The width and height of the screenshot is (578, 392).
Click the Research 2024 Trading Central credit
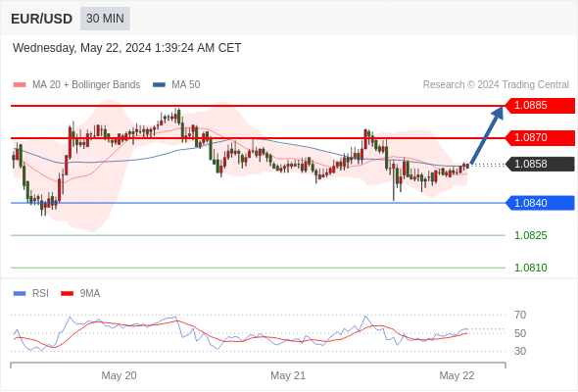tap(496, 85)
